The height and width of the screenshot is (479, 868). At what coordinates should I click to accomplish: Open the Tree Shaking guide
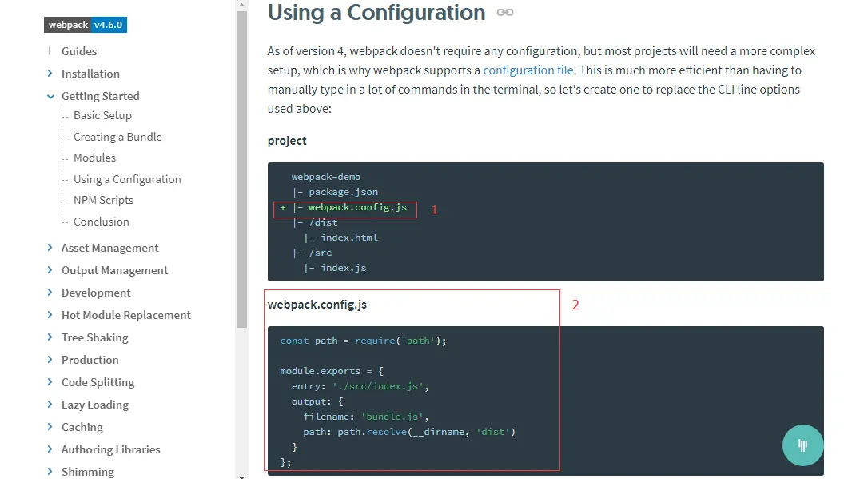94,337
